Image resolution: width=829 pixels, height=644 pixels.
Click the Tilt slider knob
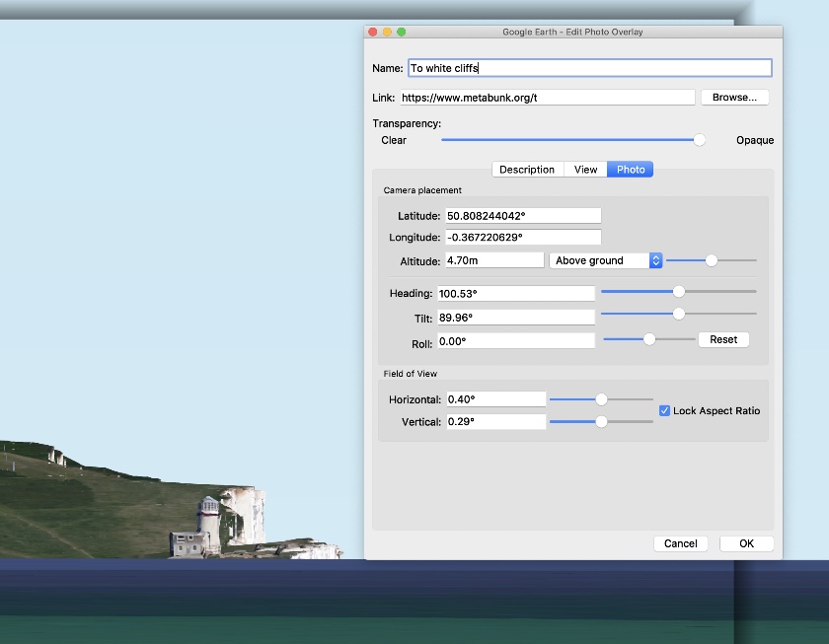(x=679, y=314)
